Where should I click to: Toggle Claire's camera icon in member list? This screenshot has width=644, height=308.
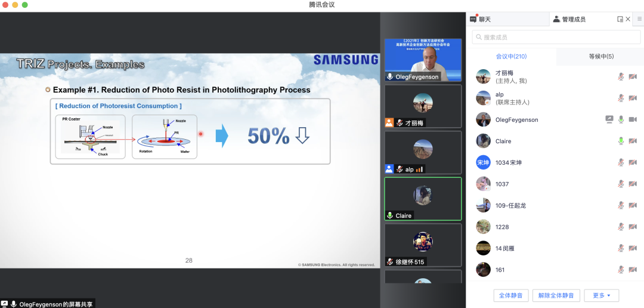click(x=633, y=141)
